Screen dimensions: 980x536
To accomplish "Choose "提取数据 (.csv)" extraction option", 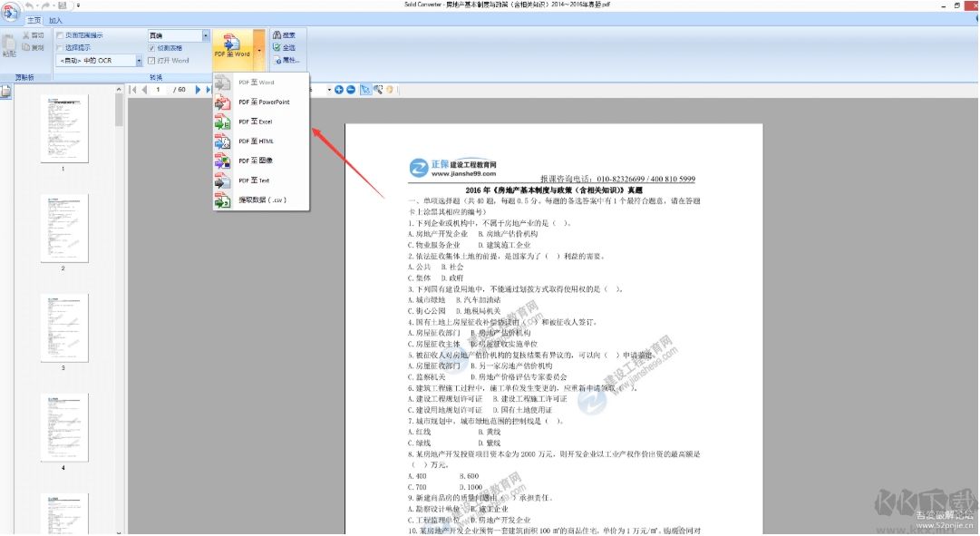I will tap(263, 200).
